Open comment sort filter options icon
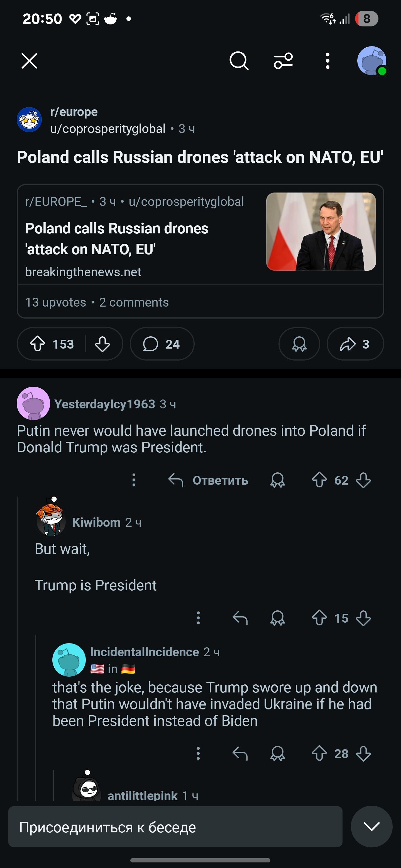 tap(283, 61)
